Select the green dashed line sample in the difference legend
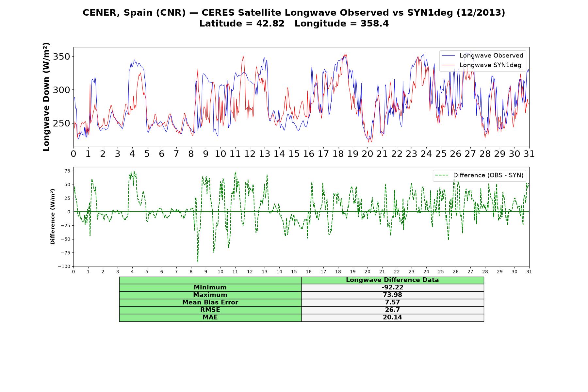588x392 pixels. pyautogui.click(x=442, y=175)
